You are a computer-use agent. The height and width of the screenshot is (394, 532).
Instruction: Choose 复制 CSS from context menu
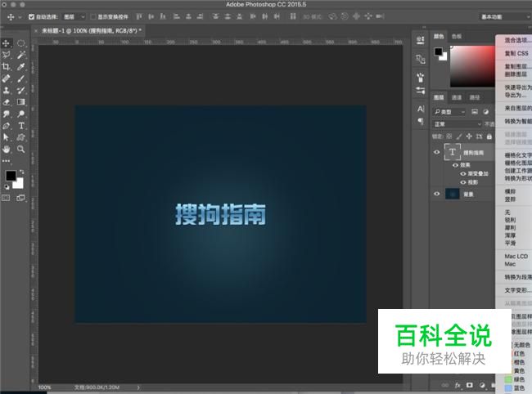click(x=516, y=53)
